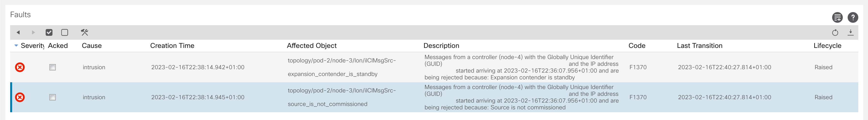Image resolution: width=868 pixels, height=120 pixels.
Task: Click the Cause column header
Action: coord(92,46)
